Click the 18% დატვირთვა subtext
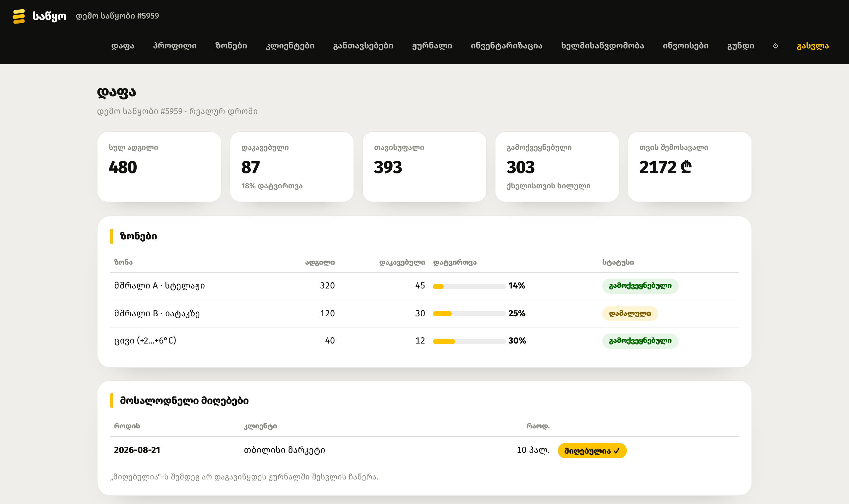This screenshot has width=849, height=504. pyautogui.click(x=272, y=186)
